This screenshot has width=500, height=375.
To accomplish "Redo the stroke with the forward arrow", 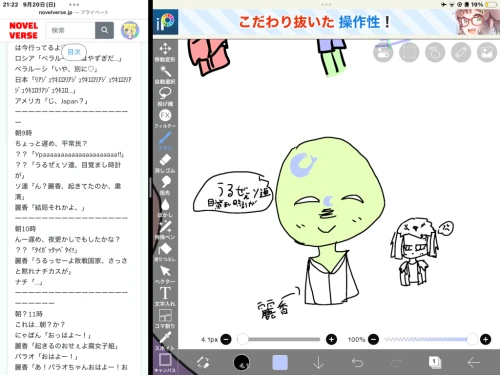I will (396, 362).
